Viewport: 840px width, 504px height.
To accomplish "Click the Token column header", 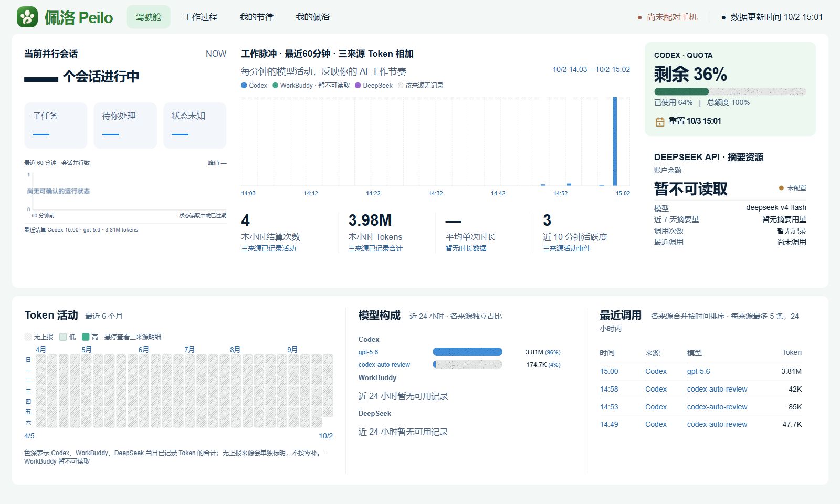I will 792,352.
